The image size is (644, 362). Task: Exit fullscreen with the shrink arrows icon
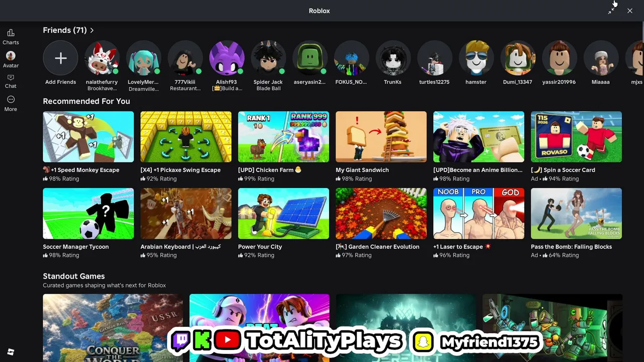[x=611, y=11]
